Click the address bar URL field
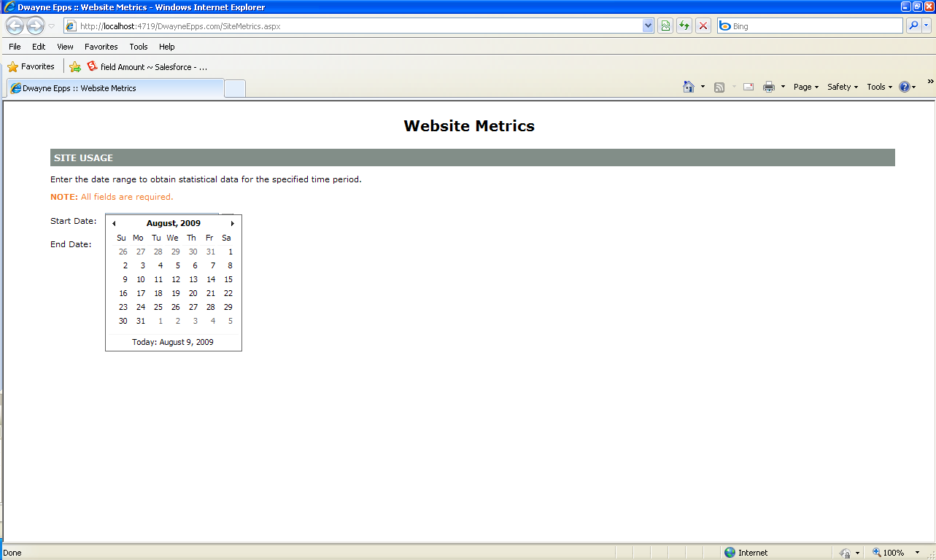Screen dimensions: 936x560 pyautogui.click(x=353, y=26)
